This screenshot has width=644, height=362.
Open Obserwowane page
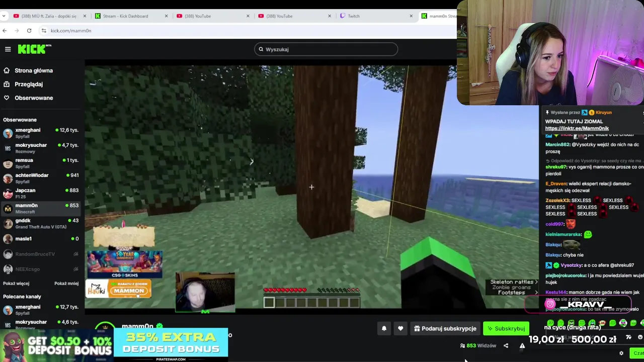[x=34, y=98]
